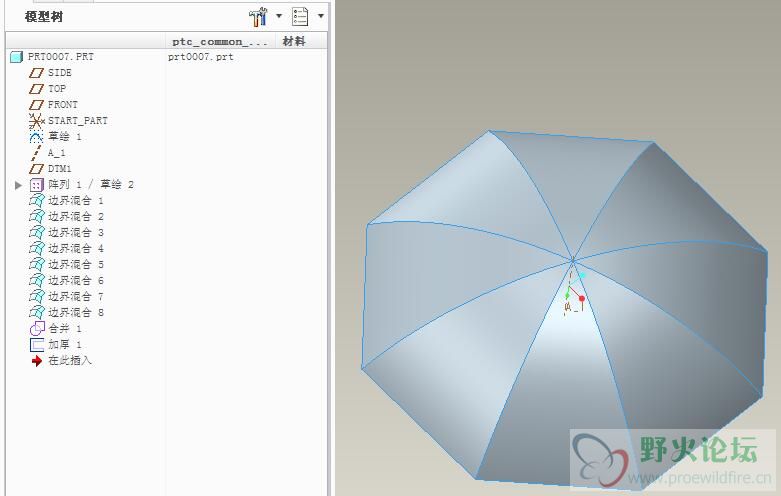Select the 加厚 1 thicken feature icon
The image size is (781, 496).
37,345
